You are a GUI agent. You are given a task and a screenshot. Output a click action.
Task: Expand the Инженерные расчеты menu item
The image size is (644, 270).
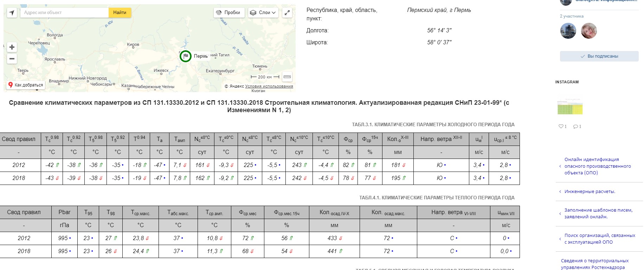[x=590, y=192]
